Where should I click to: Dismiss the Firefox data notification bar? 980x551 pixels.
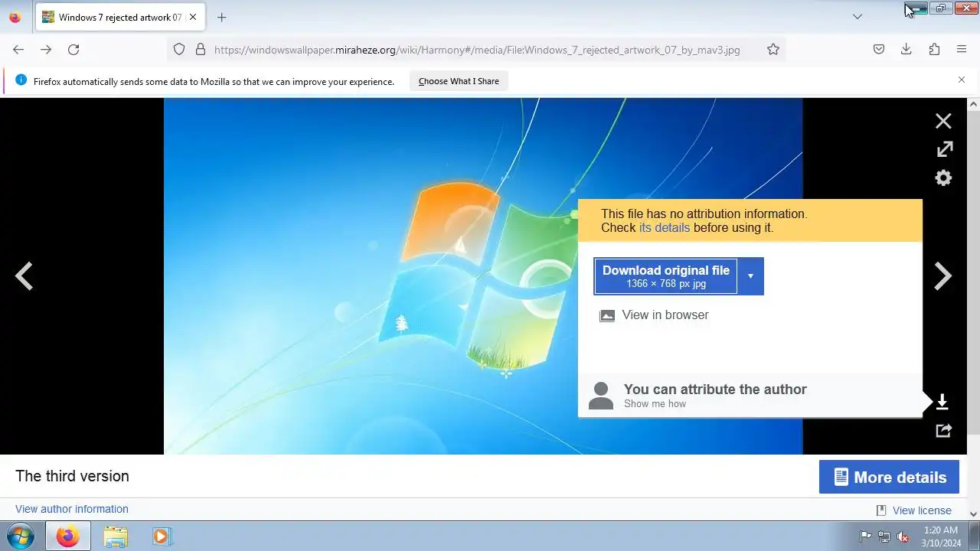[x=962, y=80]
